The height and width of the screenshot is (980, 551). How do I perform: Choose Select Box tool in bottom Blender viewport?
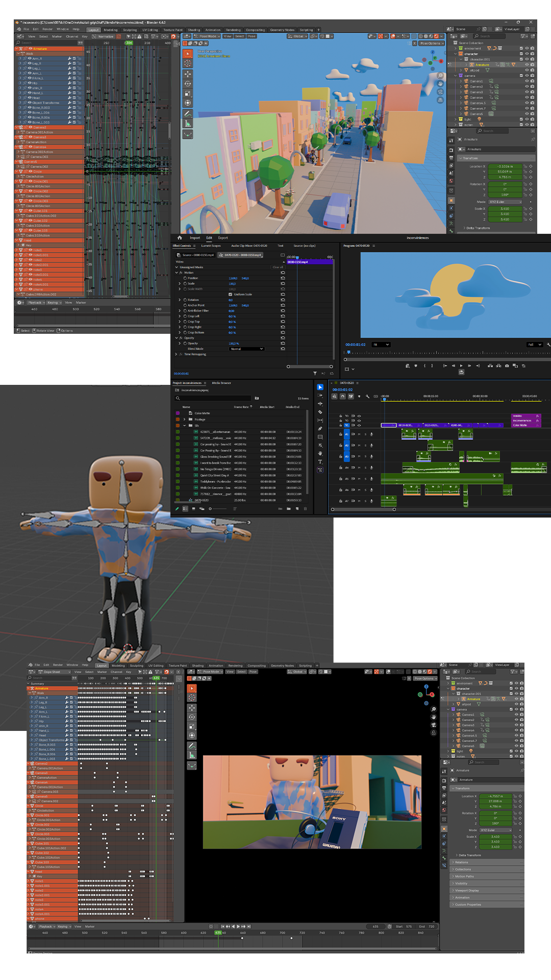coord(192,688)
